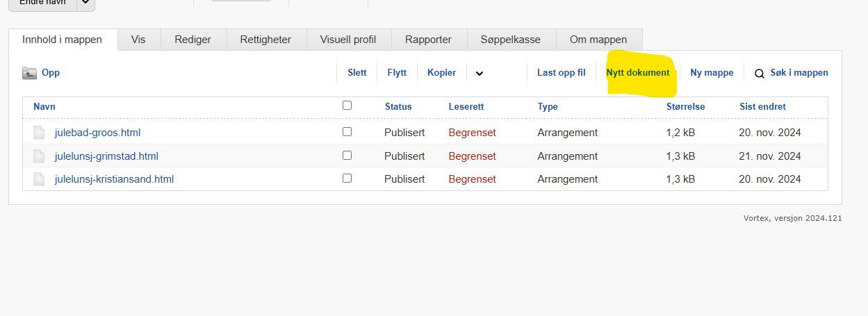The height and width of the screenshot is (316, 868).
Task: Open the Vis tab
Action: coord(138,40)
